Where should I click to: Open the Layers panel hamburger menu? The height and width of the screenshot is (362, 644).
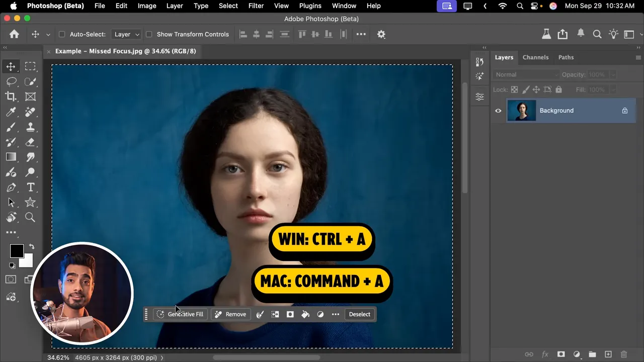coord(638,57)
